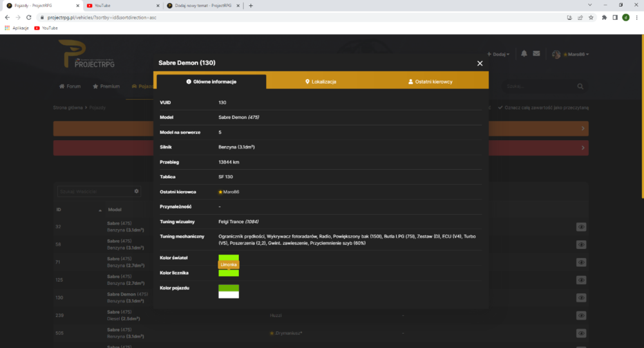Switch to the Lokalizacja tab
This screenshot has width=644, height=348.
click(x=321, y=82)
